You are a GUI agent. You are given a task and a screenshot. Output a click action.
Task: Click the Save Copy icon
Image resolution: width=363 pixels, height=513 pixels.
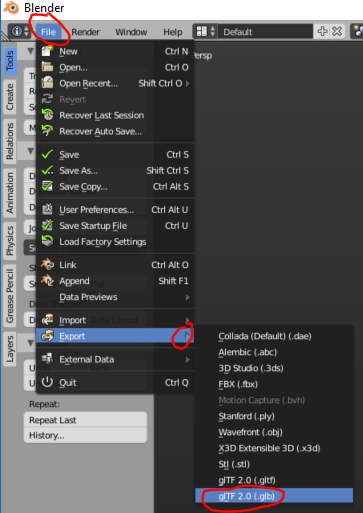[x=47, y=186]
